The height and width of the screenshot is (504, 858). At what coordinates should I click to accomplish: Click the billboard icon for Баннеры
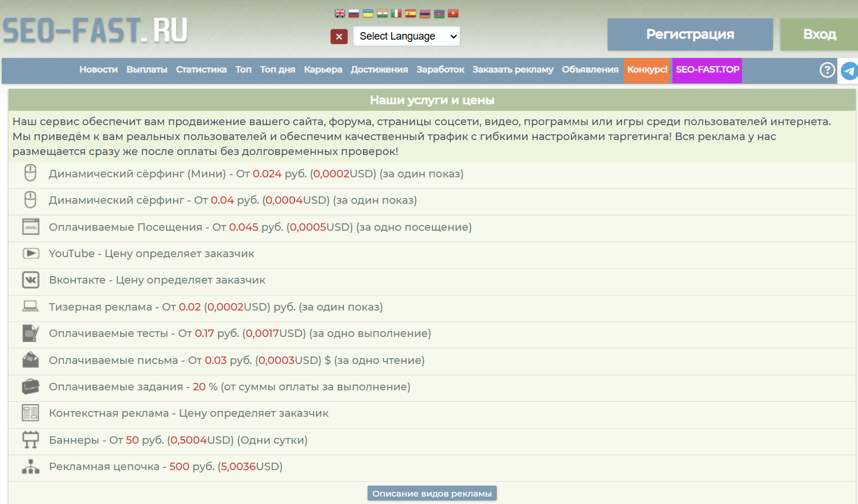[x=30, y=440]
